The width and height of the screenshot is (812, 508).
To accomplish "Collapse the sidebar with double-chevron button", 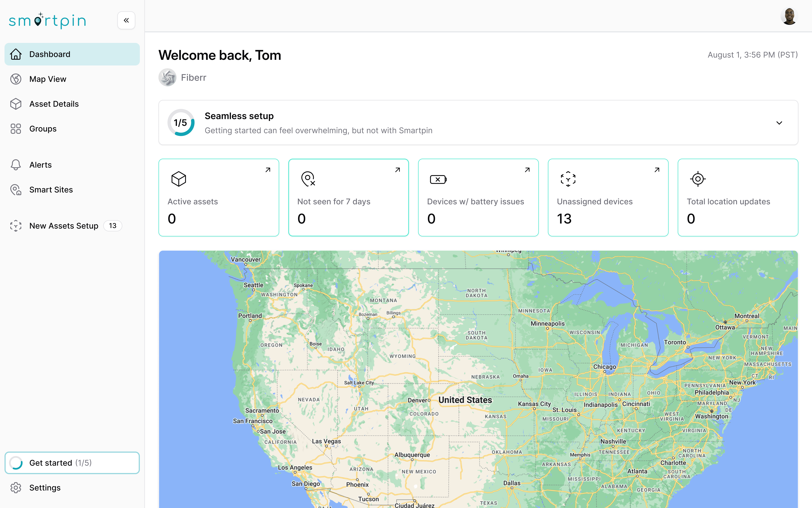I will click(126, 20).
